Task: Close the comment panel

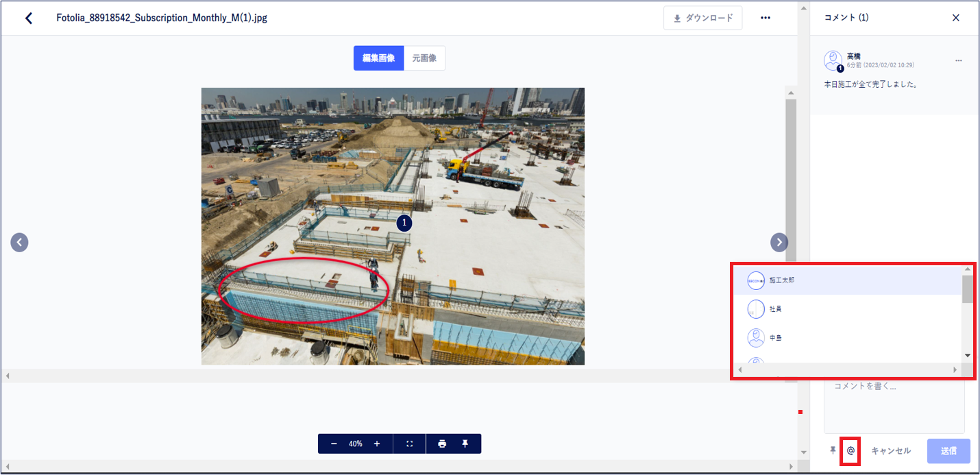Action: point(956,18)
